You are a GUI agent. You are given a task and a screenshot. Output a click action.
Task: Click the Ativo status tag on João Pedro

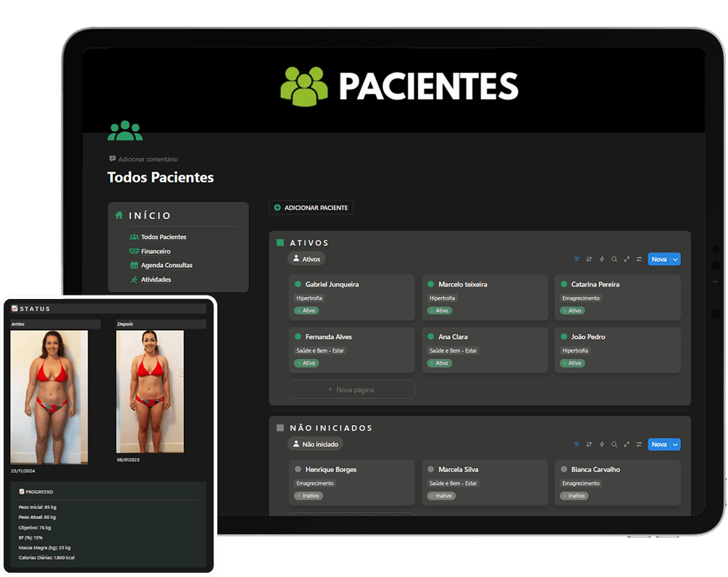tap(573, 363)
